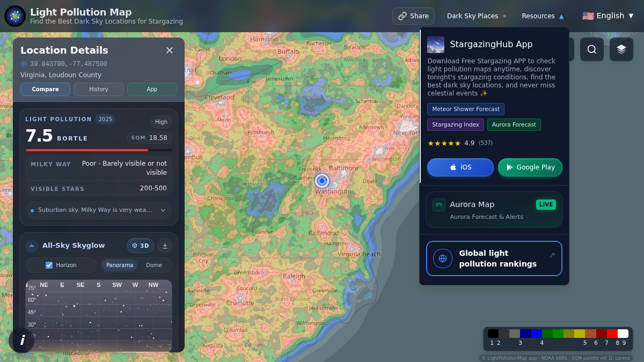This screenshot has height=362, width=644.
Task: Open Aurora Forecast tag
Action: (x=514, y=124)
